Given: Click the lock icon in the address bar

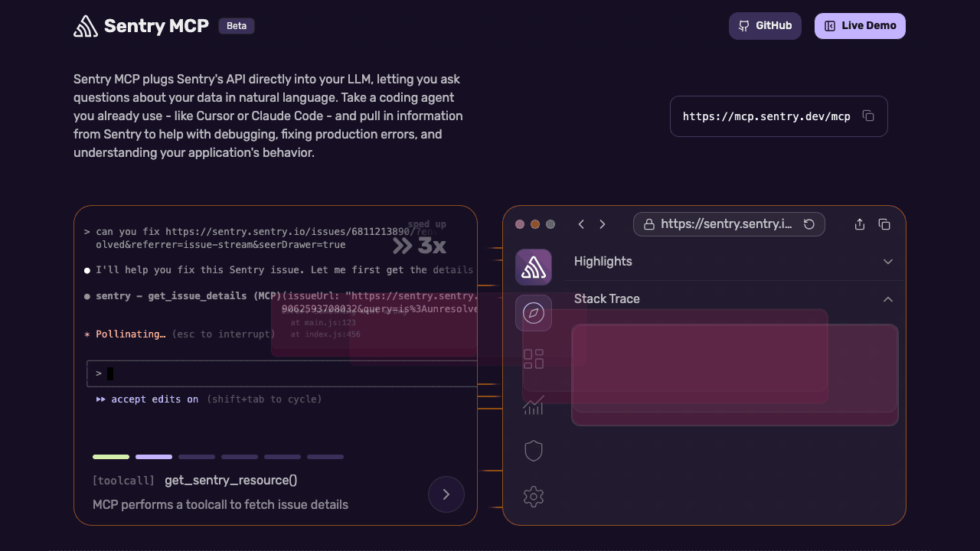Looking at the screenshot, I should tap(649, 224).
